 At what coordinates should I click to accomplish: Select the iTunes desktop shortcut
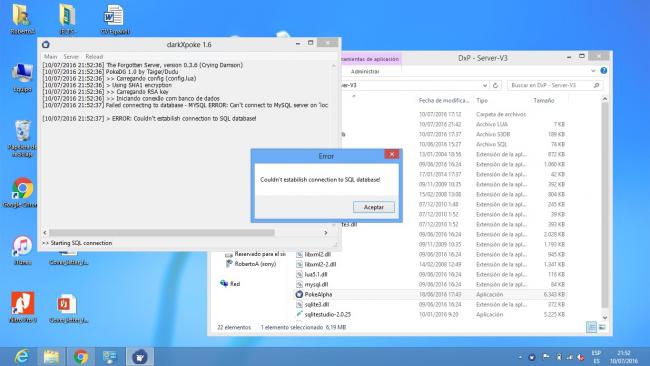[22, 250]
